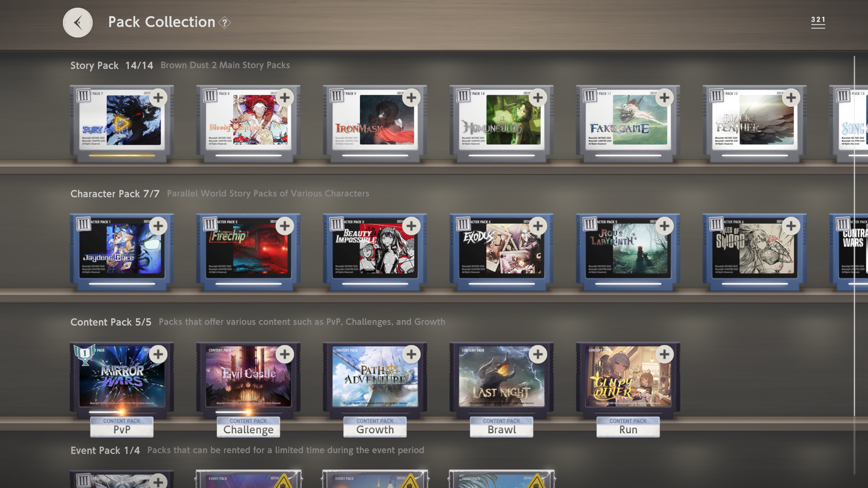Click plus icon on Rou's Labyrinth pack
Viewport: 868px width, 488px height.
pyautogui.click(x=664, y=226)
